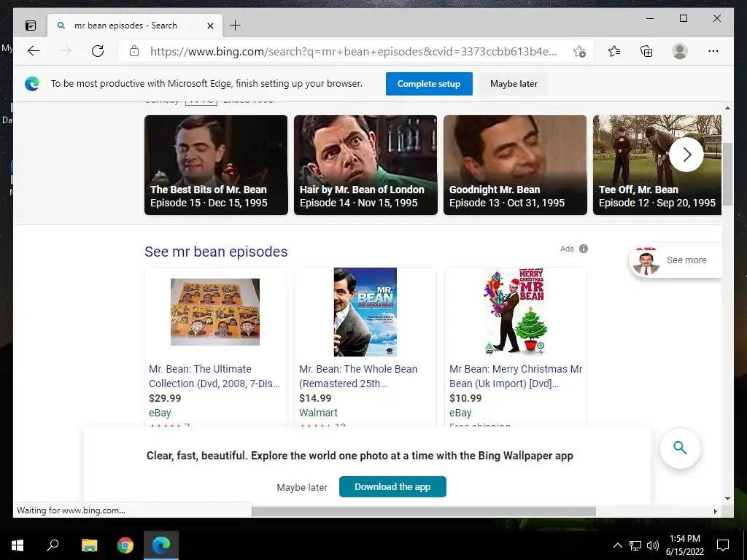Open Settings and more ellipsis menu
The image size is (747, 560).
[713, 51]
